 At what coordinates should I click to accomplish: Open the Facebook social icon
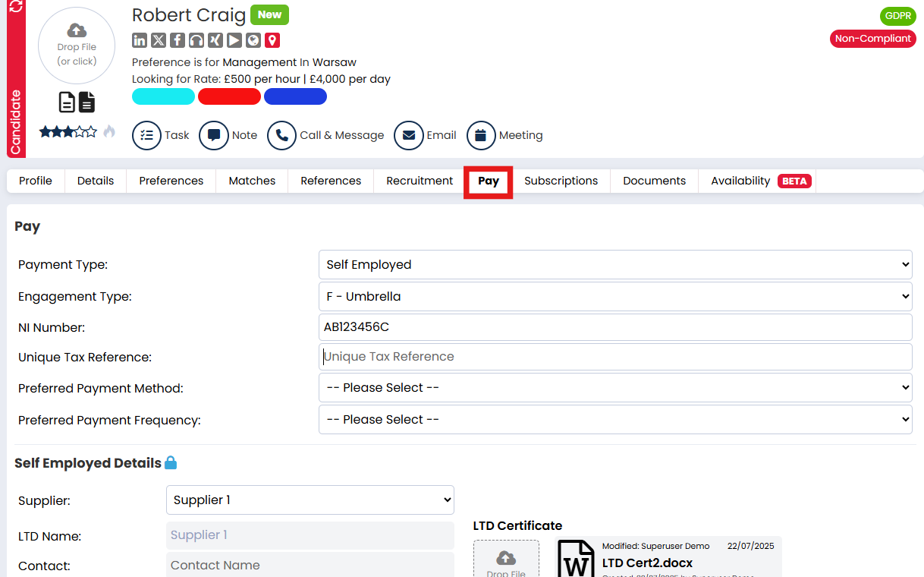click(x=178, y=40)
